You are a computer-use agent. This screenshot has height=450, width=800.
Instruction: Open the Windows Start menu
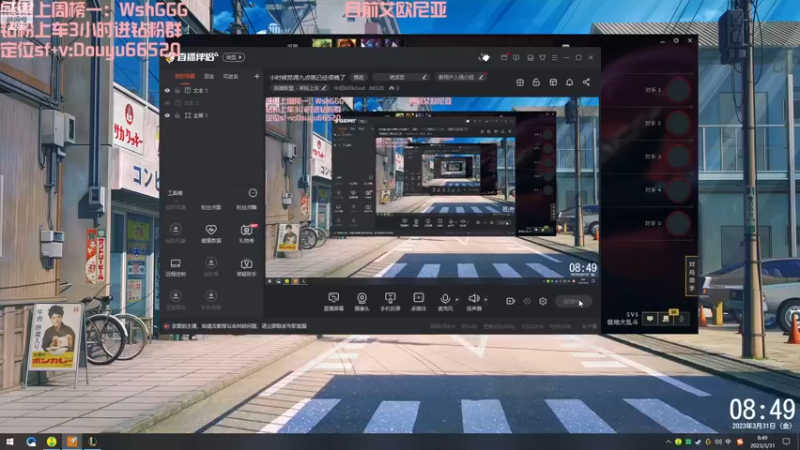[10, 442]
